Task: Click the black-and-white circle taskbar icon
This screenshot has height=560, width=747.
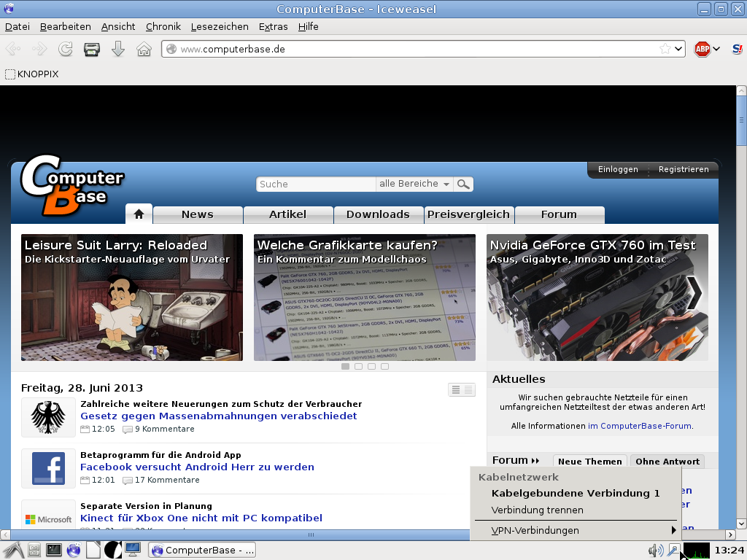Action: pyautogui.click(x=113, y=551)
